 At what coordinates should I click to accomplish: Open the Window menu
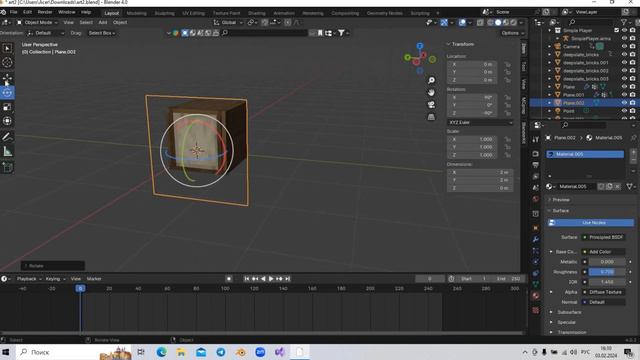67,12
